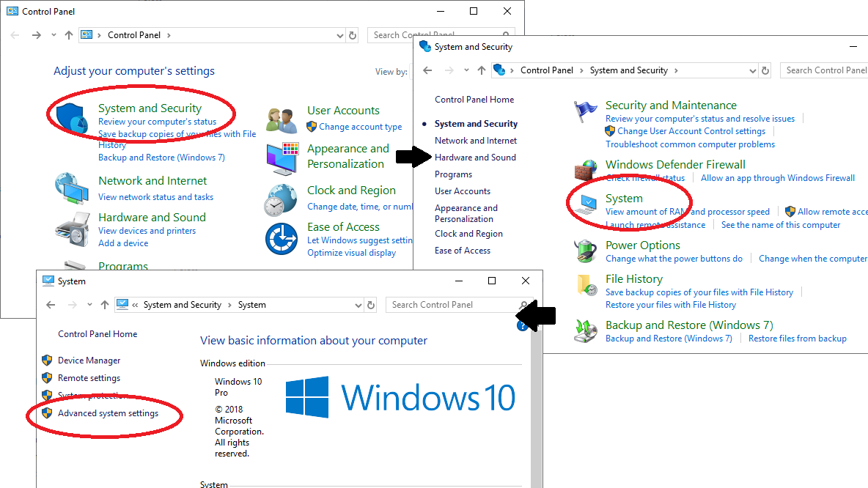The height and width of the screenshot is (488, 868).
Task: Open the Power Options battery icon
Action: [585, 251]
